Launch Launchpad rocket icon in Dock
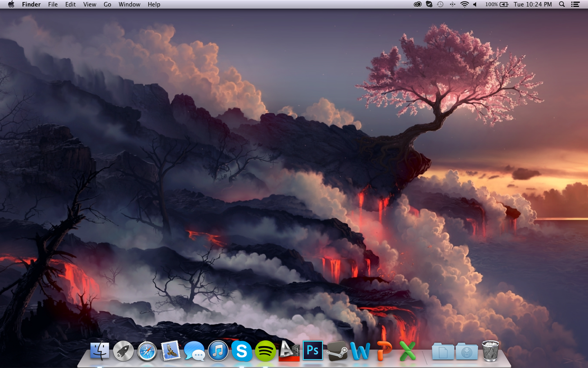 pyautogui.click(x=123, y=351)
